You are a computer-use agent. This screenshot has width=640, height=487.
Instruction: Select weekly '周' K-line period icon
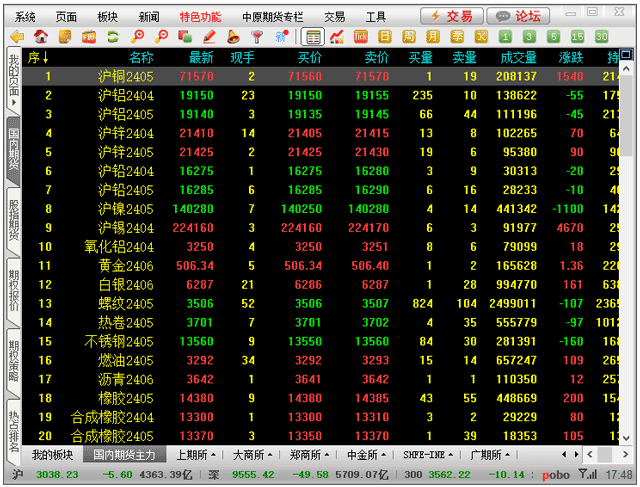point(409,37)
